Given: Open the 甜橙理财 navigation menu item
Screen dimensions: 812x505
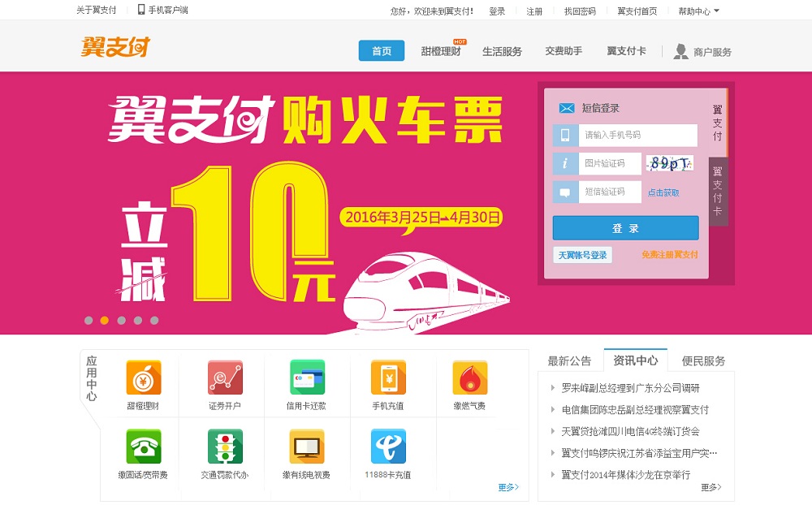Looking at the screenshot, I should [x=441, y=51].
